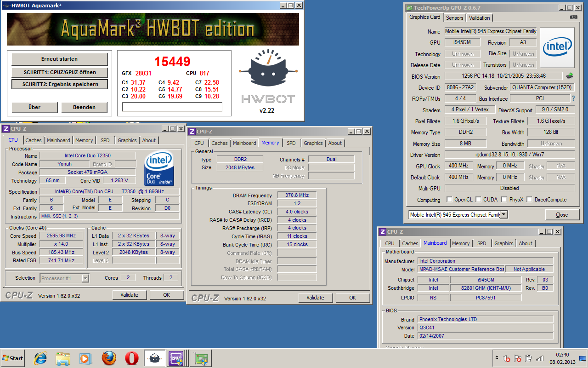Enable the DirectCompute checkbox
The width and height of the screenshot is (588, 368).
529,200
